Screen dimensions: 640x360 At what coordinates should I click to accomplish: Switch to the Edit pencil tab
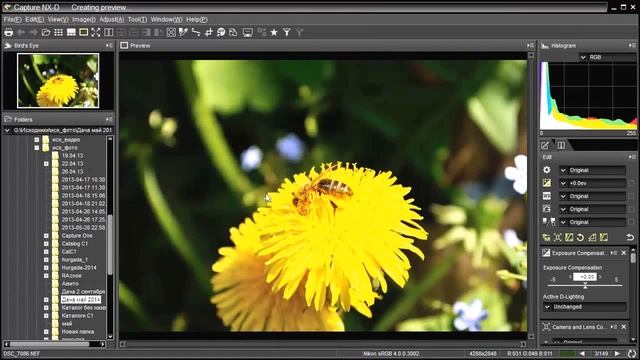[x=545, y=145]
